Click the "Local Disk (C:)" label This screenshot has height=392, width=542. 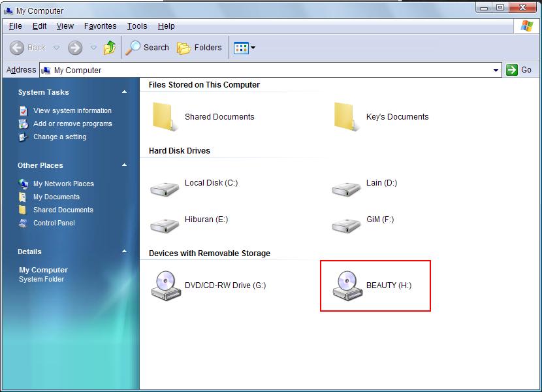pos(211,183)
